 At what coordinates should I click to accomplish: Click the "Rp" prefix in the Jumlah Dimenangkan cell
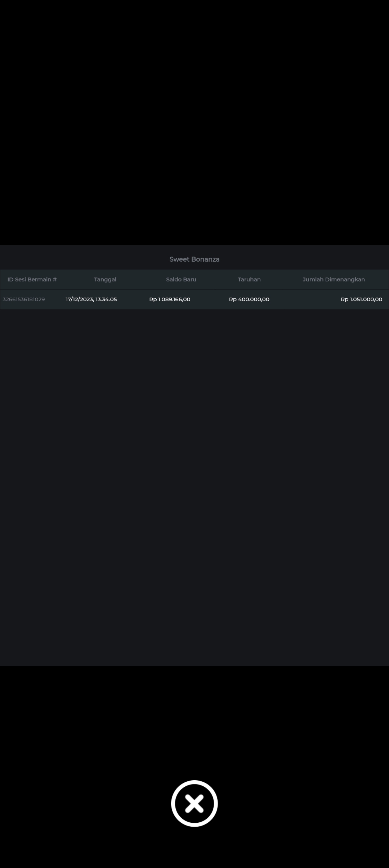coord(344,299)
